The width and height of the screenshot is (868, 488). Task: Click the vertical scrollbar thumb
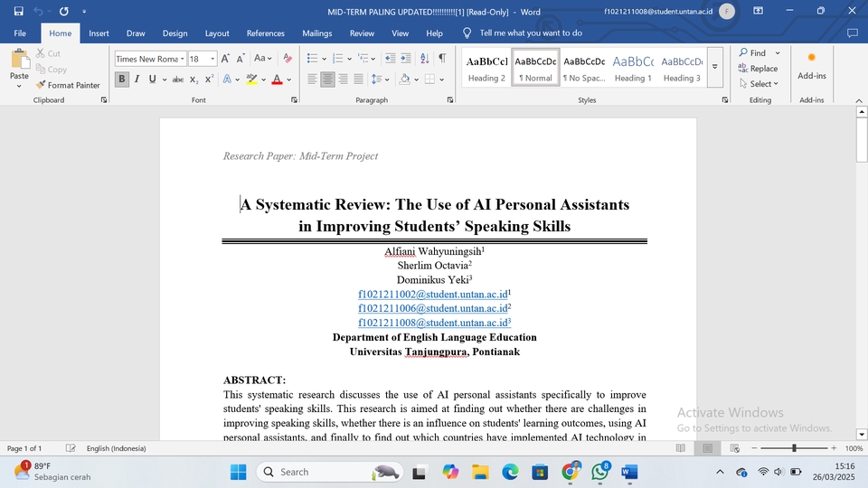[x=862, y=139]
